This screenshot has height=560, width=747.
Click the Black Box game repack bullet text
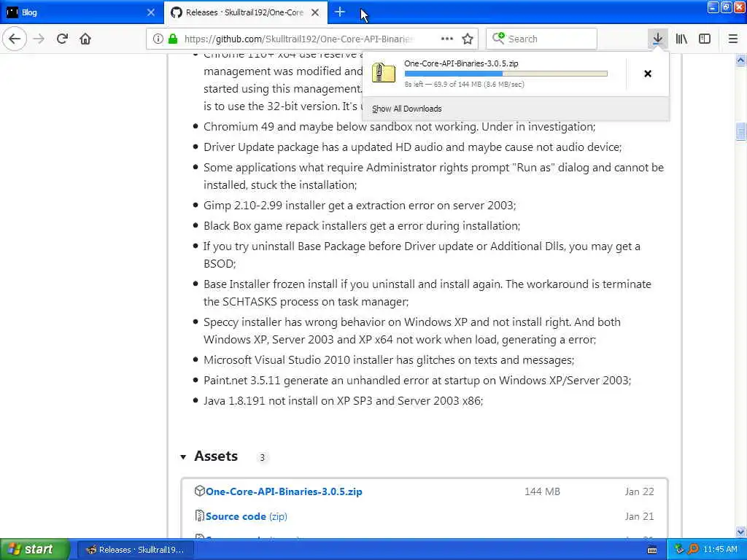[x=362, y=226]
